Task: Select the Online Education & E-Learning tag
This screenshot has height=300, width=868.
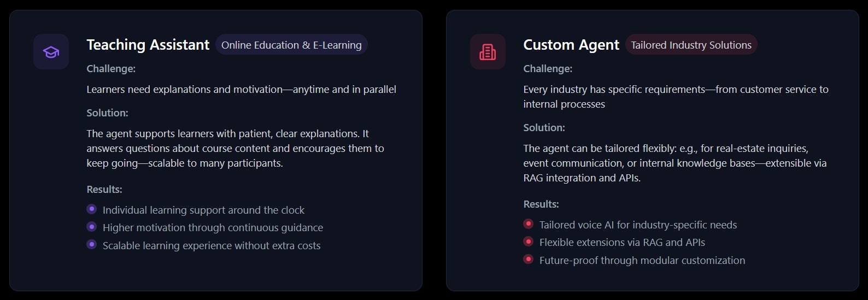Action: 291,45
